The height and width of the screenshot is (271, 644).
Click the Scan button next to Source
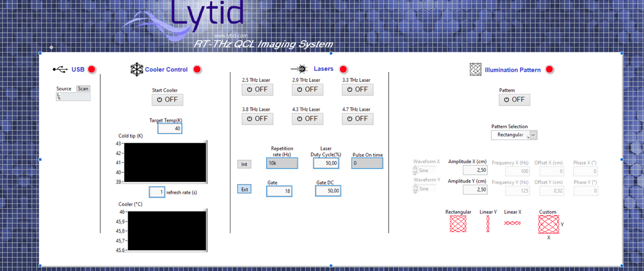(83, 89)
